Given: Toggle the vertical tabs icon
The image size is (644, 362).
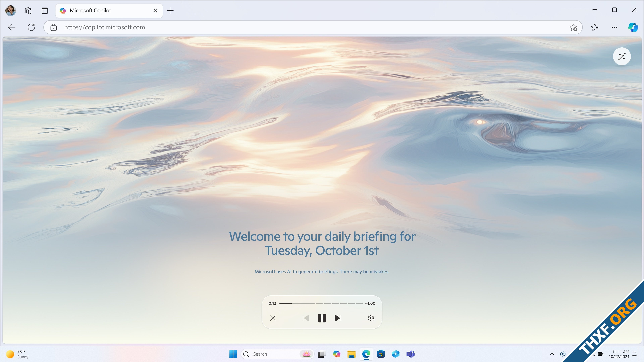Looking at the screenshot, I should pos(45,11).
